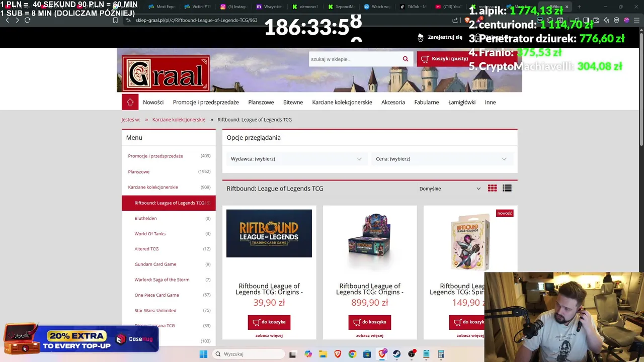
Task: Switch to Watch browser tab
Action: pos(377,7)
